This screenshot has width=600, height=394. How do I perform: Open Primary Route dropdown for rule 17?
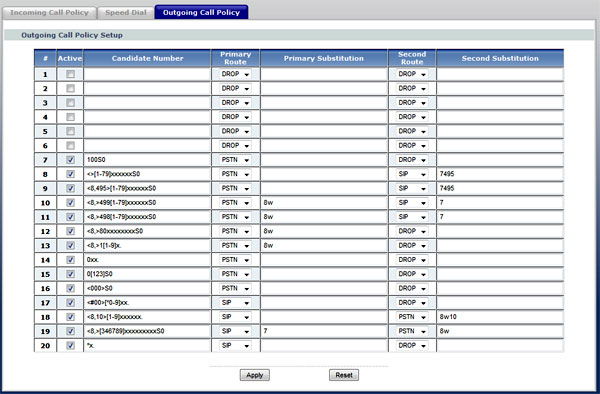[x=235, y=303]
